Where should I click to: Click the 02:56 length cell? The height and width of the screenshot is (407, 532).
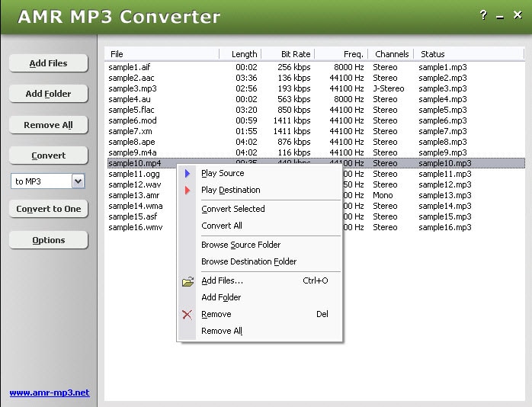click(246, 88)
